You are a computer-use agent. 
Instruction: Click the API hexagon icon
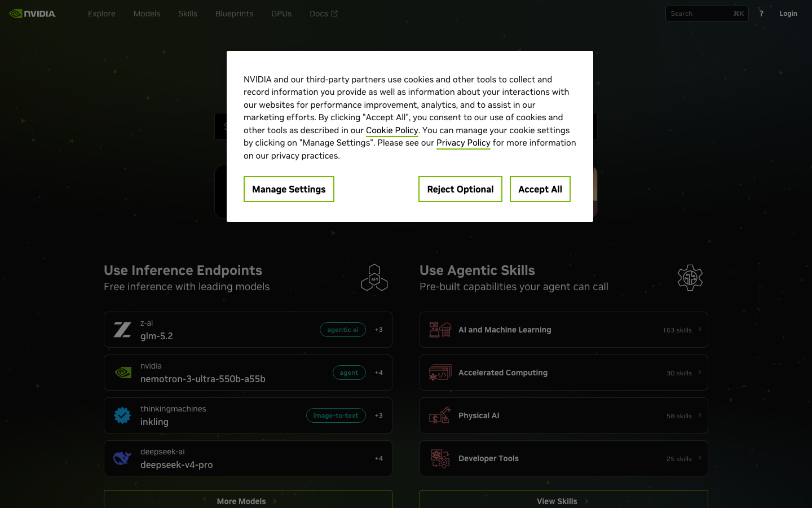click(374, 278)
